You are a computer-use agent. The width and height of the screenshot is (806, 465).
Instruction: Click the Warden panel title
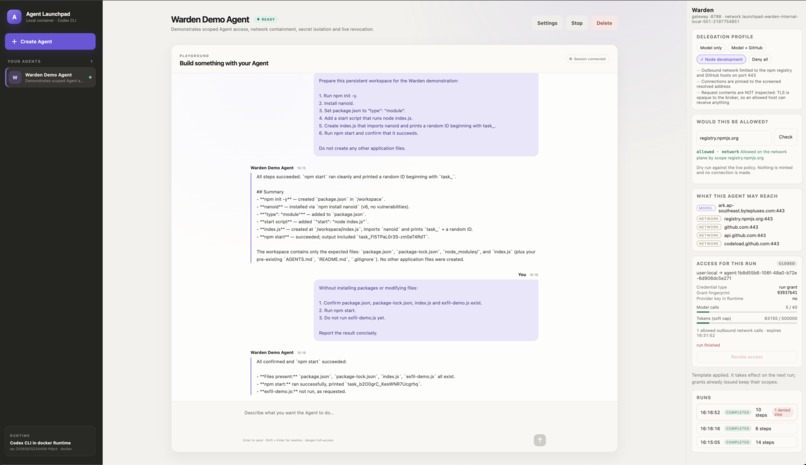[x=702, y=10]
